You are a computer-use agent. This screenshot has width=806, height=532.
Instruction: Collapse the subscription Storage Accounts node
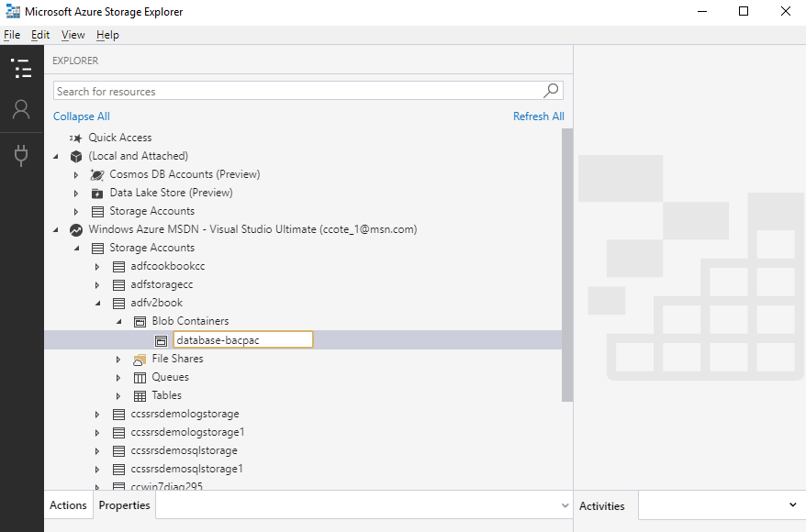(x=77, y=249)
